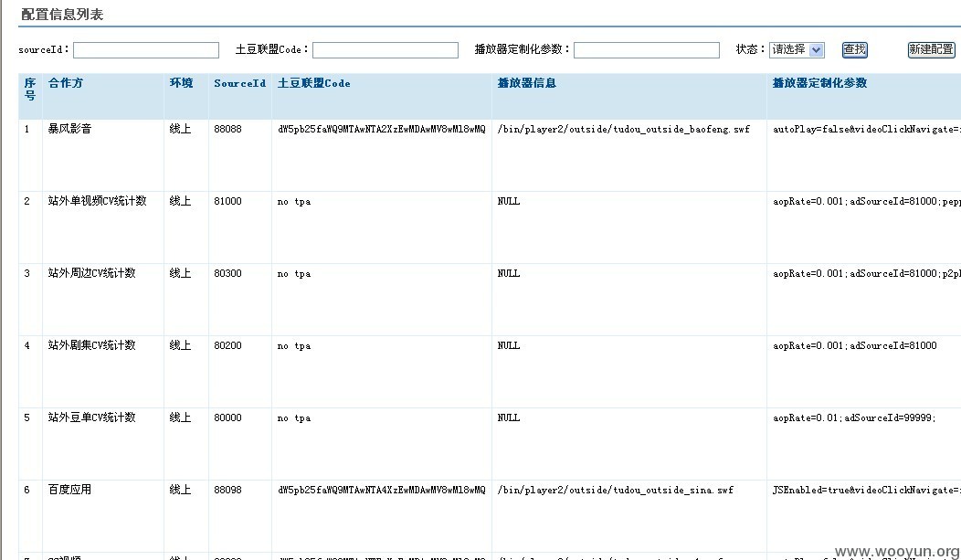Click 'no tpa' in the 80300 row

tap(293, 274)
